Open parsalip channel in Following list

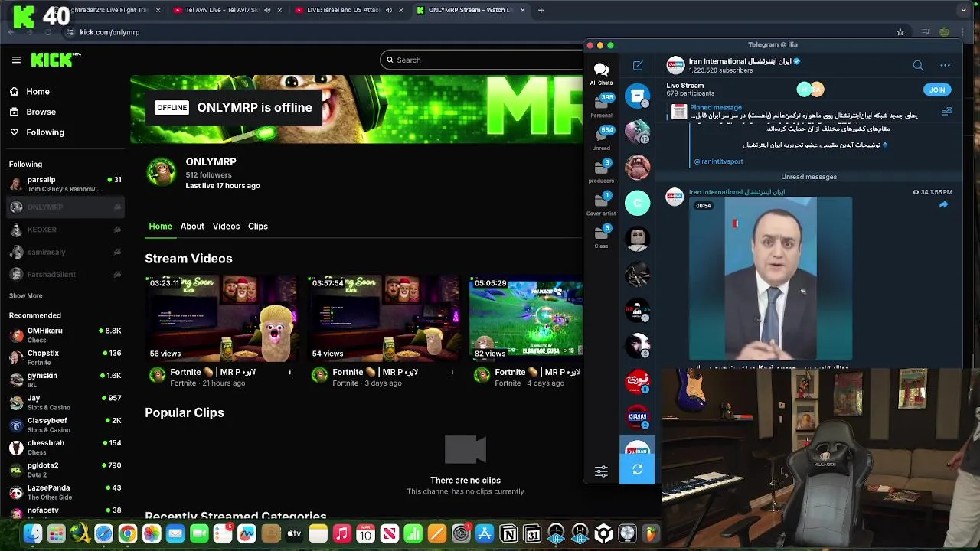pyautogui.click(x=65, y=184)
